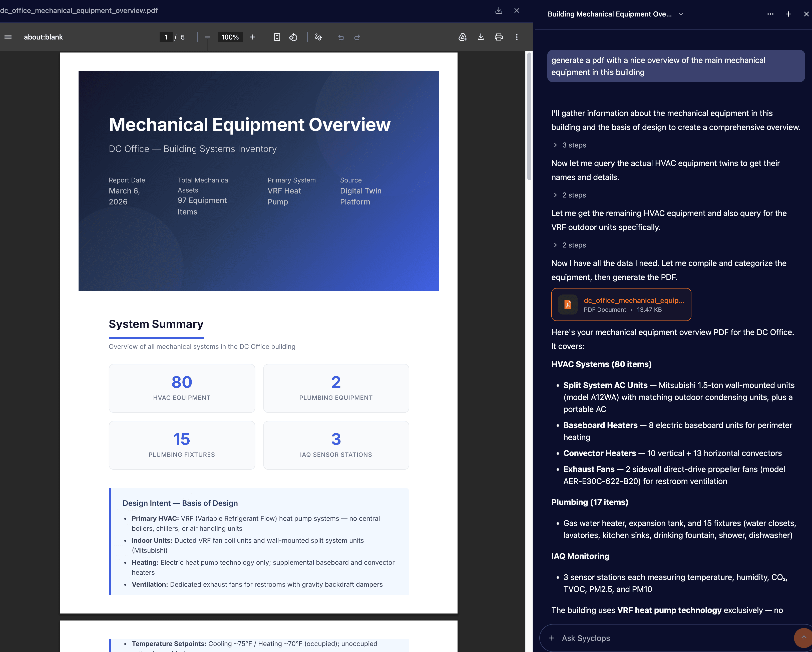Start a new chat with plus icon

(788, 14)
